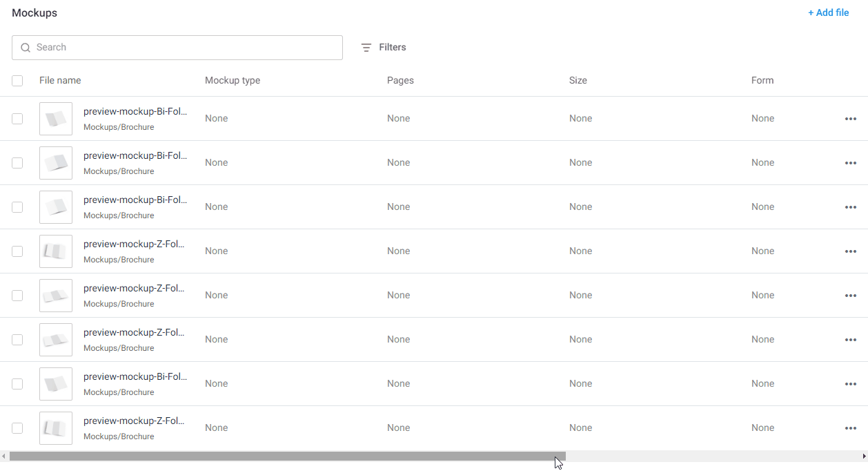
Task: Click the three-dot icon on the fifth row
Action: pos(850,296)
